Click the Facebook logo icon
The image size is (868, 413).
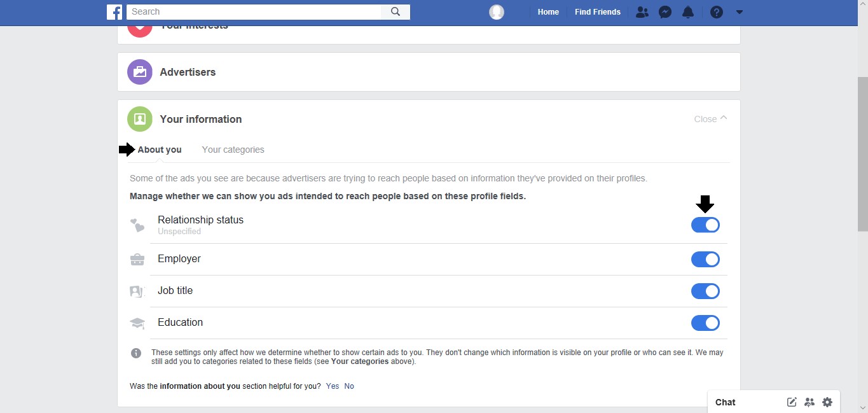pyautogui.click(x=114, y=11)
